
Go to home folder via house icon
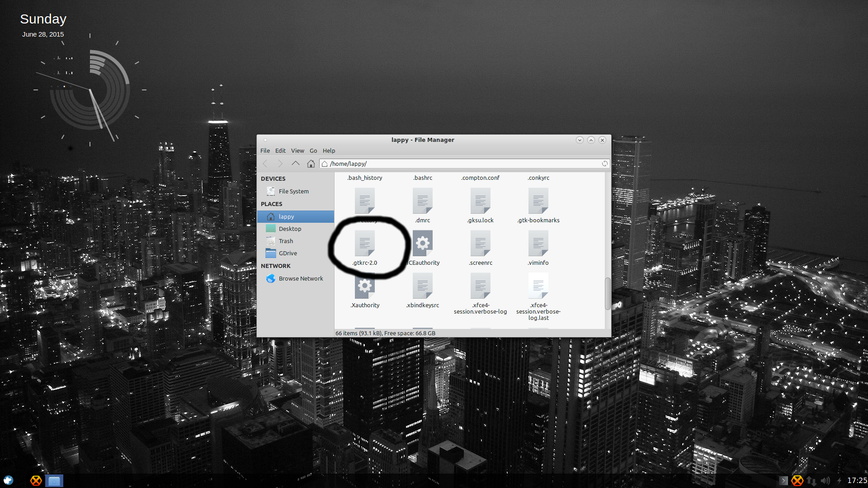click(311, 164)
